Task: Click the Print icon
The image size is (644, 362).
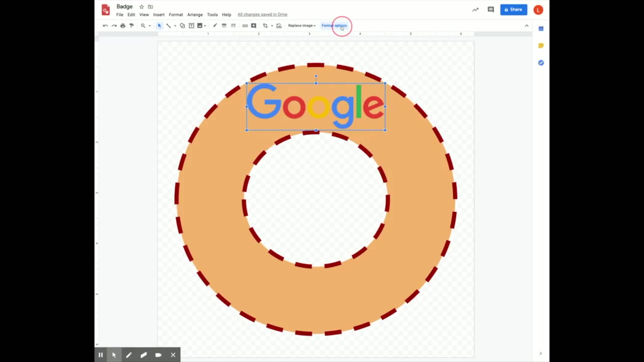Action: pos(122,26)
